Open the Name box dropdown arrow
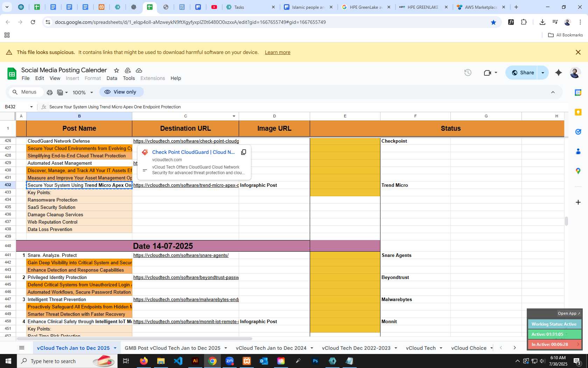Screen dimensions: 588x368 tap(31, 107)
